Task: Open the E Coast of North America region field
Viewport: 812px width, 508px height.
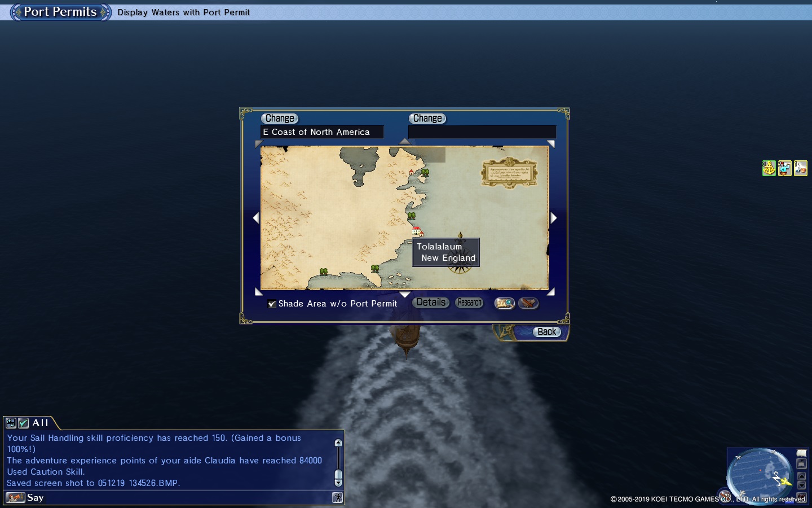Action: coord(322,132)
